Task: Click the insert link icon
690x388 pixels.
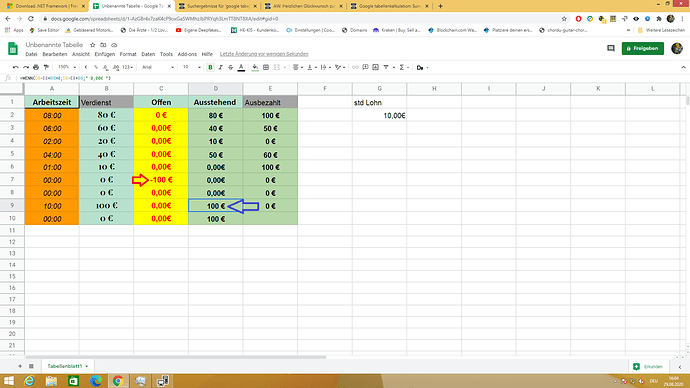Action: pyautogui.click(x=355, y=67)
